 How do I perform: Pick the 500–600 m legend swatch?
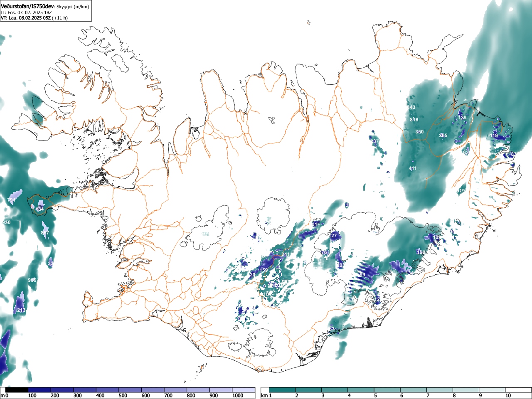pyautogui.click(x=130, y=390)
